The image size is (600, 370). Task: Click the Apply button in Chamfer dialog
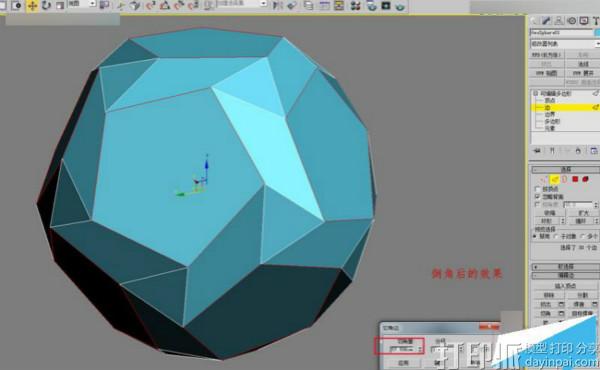[403, 362]
